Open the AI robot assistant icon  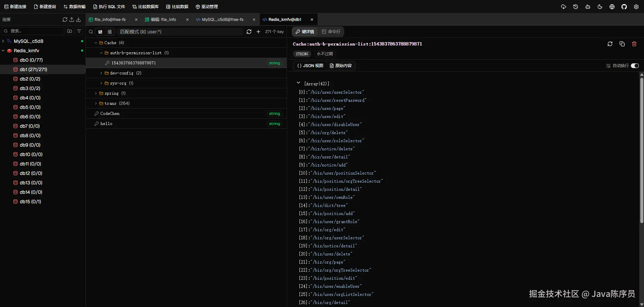pyautogui.click(x=588, y=7)
